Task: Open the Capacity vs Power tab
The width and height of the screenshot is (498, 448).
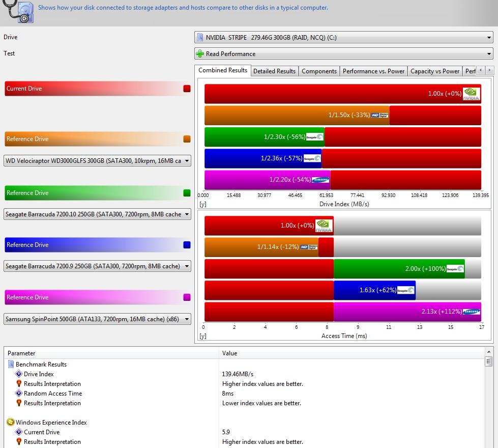Action: pyautogui.click(x=435, y=71)
